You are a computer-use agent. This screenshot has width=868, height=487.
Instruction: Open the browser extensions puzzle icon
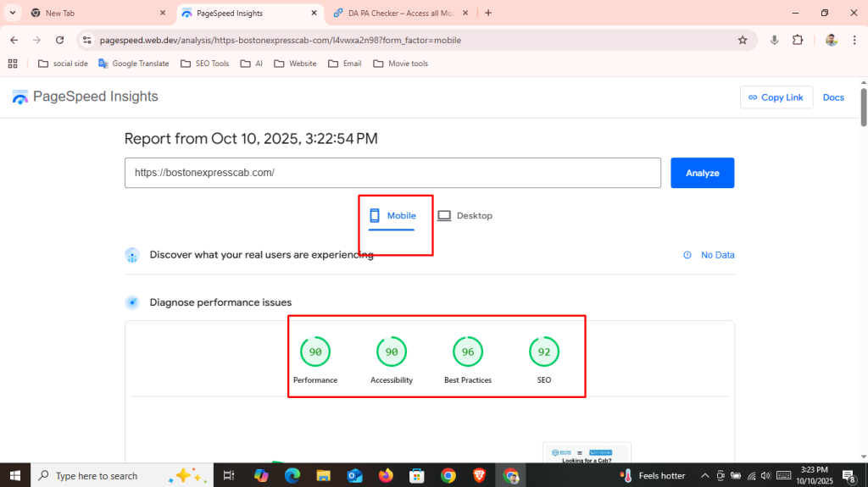[798, 40]
